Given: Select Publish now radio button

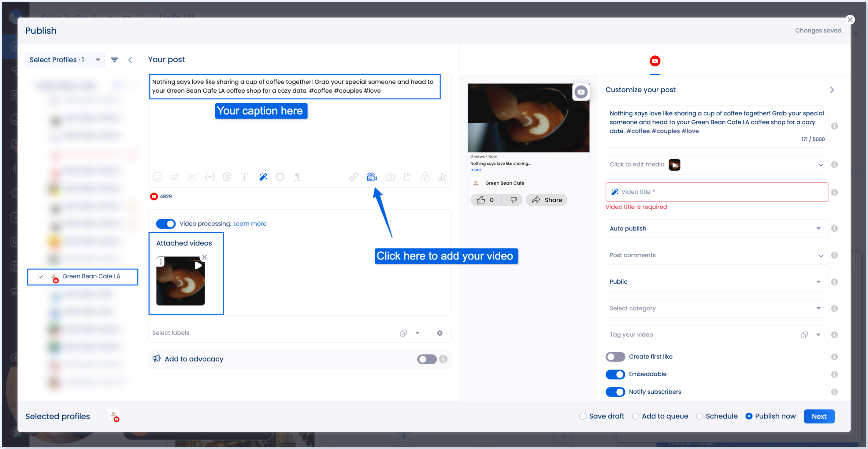Looking at the screenshot, I should [x=749, y=416].
